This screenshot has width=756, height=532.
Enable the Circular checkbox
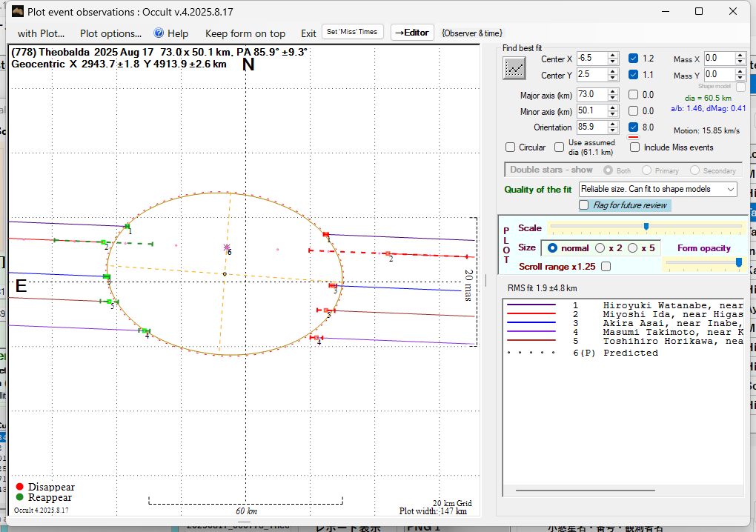pos(510,147)
